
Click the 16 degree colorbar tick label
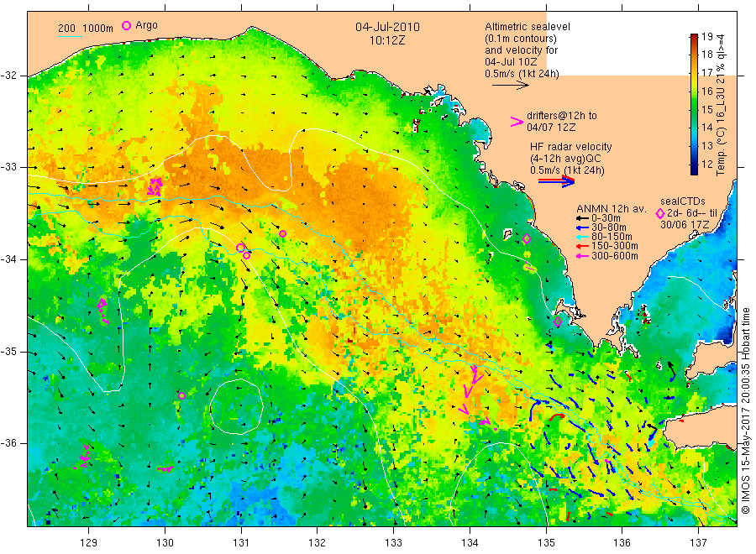(x=706, y=91)
